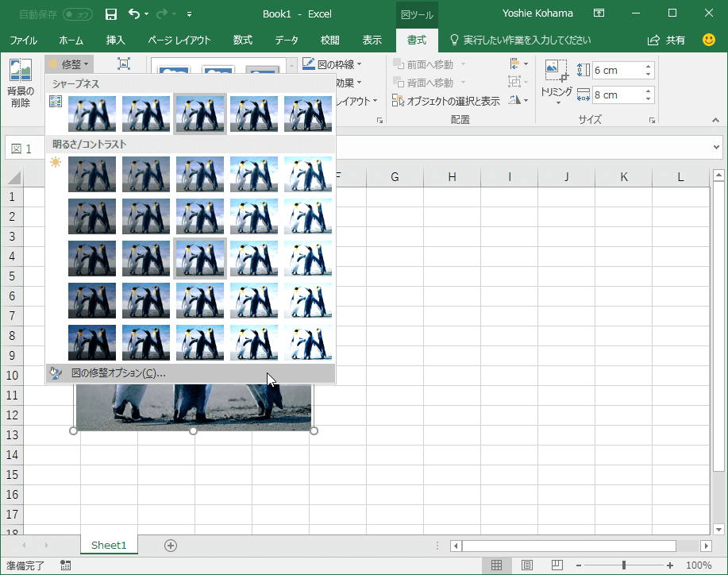Add a new sheet with the plus icon
Viewport: 728px width, 575px height.
pos(170,546)
